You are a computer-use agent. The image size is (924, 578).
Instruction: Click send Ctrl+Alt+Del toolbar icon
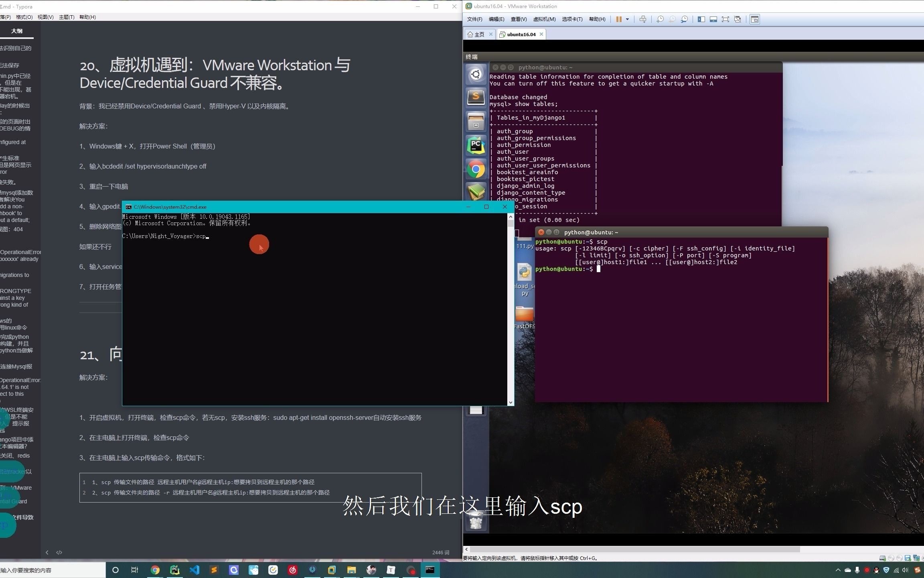tap(642, 19)
